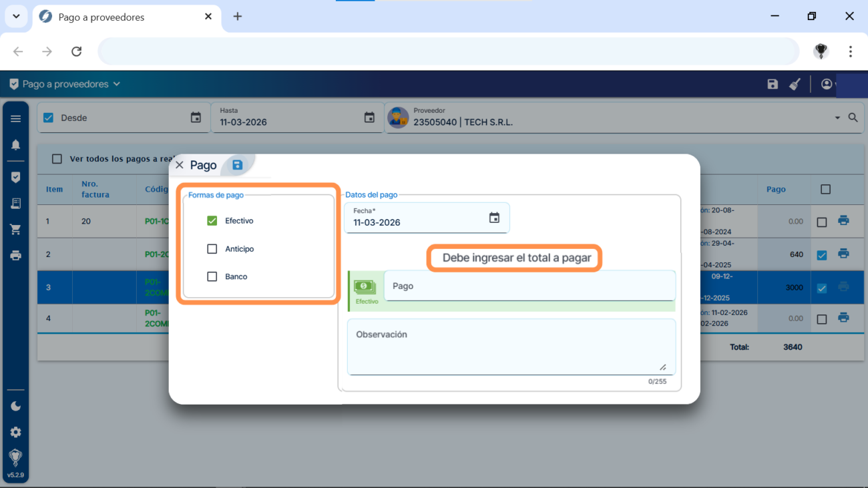Open the hamburger menu in sidebar
The height and width of the screenshot is (488, 868).
point(16,119)
